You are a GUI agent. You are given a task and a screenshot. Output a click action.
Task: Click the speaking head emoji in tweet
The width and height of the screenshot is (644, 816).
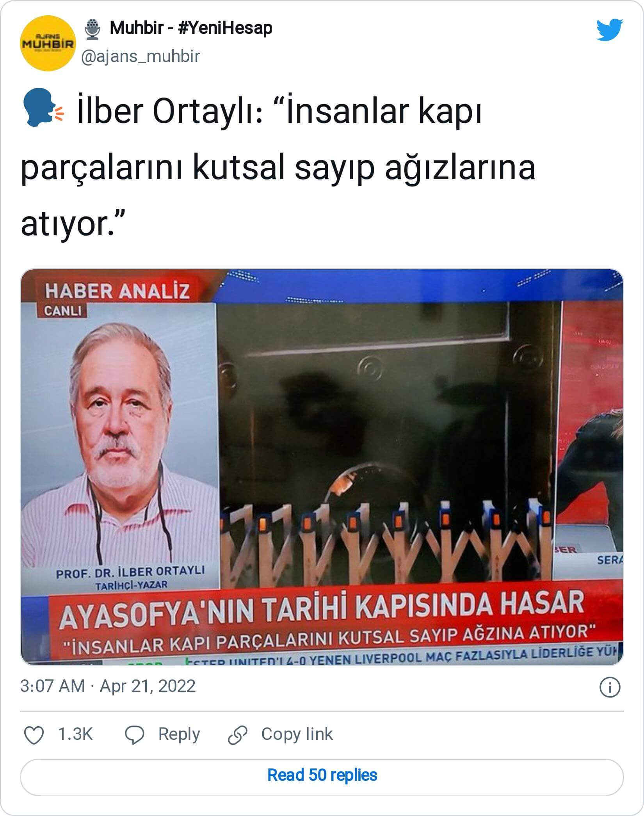[43, 108]
